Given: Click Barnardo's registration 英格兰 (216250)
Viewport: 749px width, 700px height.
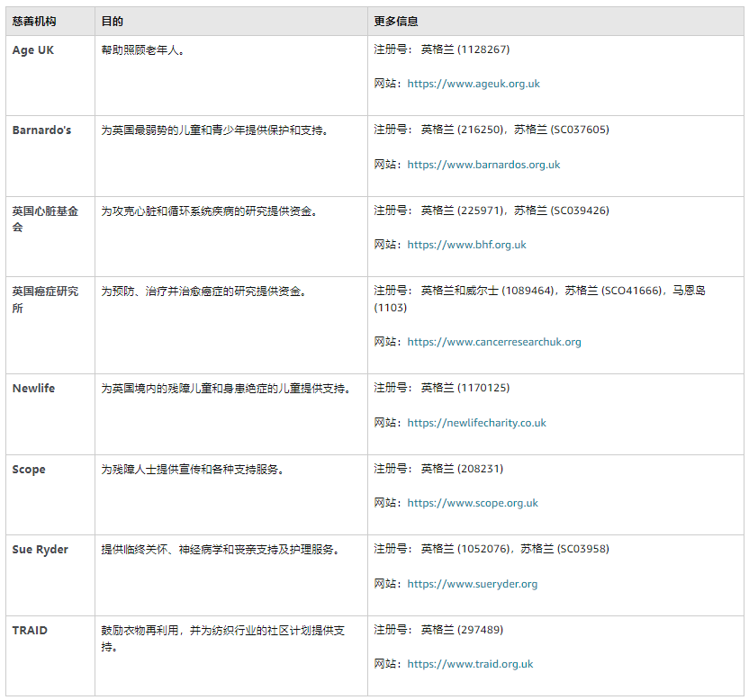Looking at the screenshot, I should 463,130.
